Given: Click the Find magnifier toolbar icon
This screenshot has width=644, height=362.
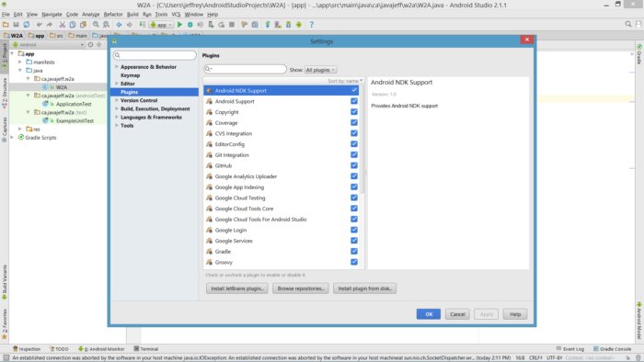Looking at the screenshot, I should coord(96,25).
